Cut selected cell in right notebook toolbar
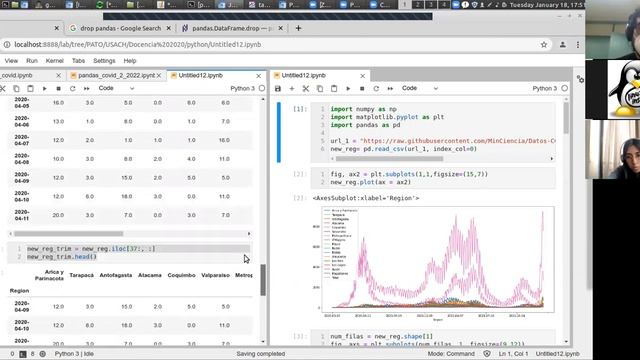 pyautogui.click(x=306, y=88)
